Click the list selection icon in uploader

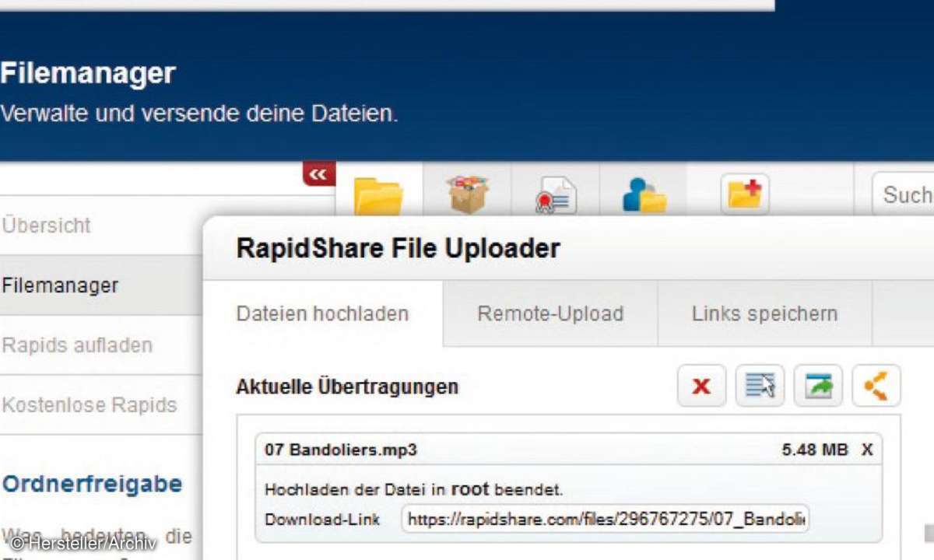(760, 386)
